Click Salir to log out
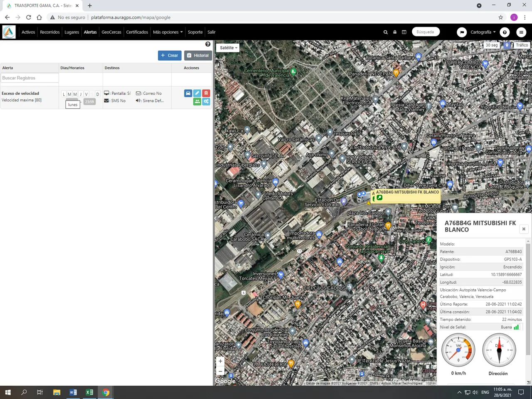The image size is (532, 399). tap(212, 32)
